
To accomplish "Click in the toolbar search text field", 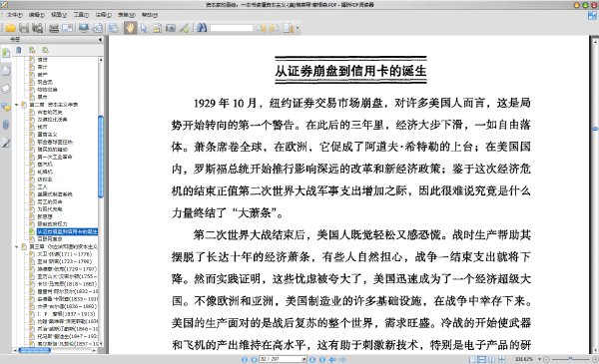I will [x=232, y=28].
